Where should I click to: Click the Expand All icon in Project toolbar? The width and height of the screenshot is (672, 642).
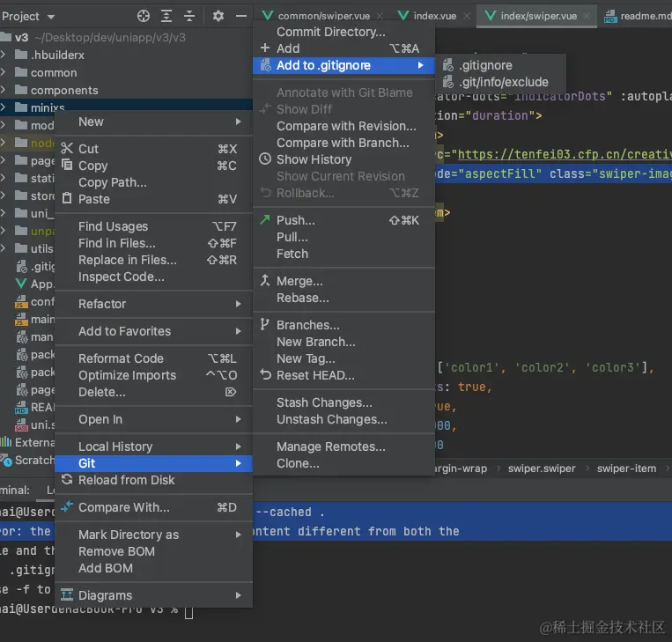(166, 16)
